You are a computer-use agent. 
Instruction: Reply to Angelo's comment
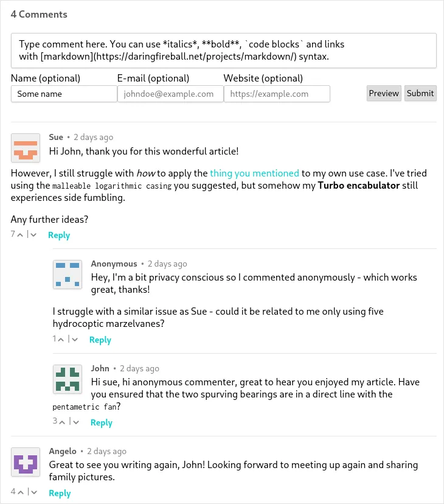click(60, 494)
